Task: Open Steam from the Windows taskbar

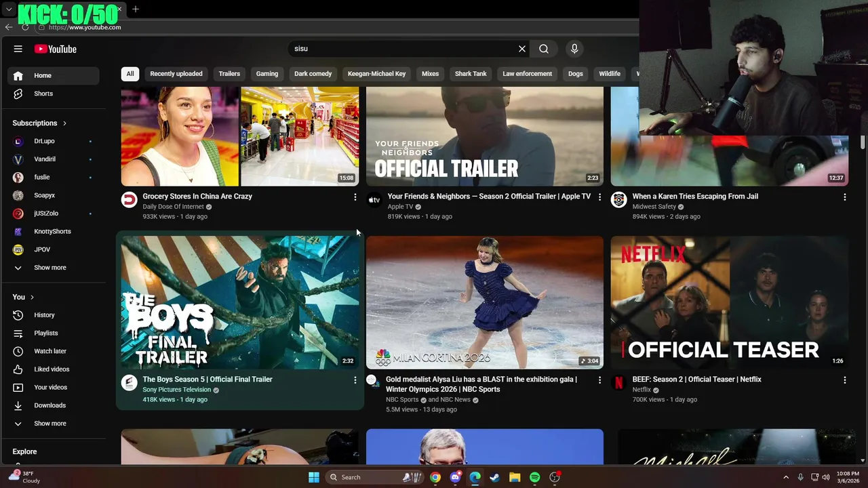Action: pyautogui.click(x=494, y=477)
